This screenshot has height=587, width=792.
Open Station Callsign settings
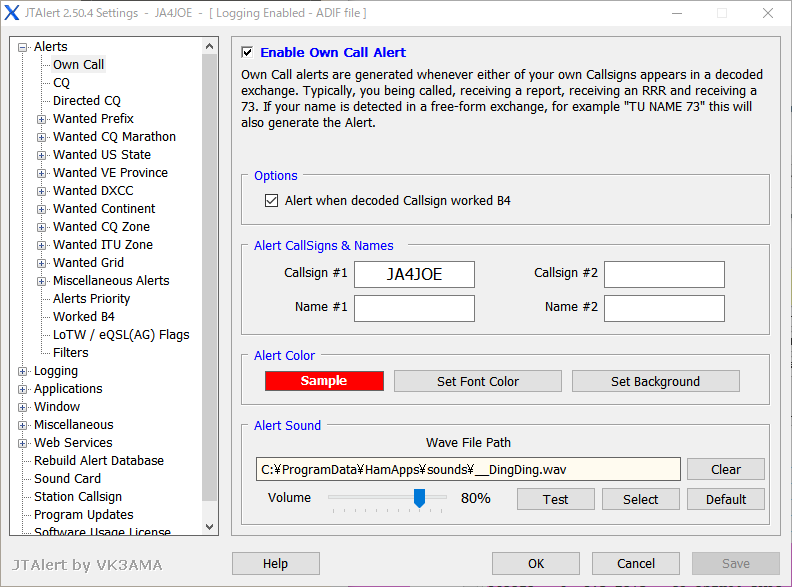click(78, 497)
